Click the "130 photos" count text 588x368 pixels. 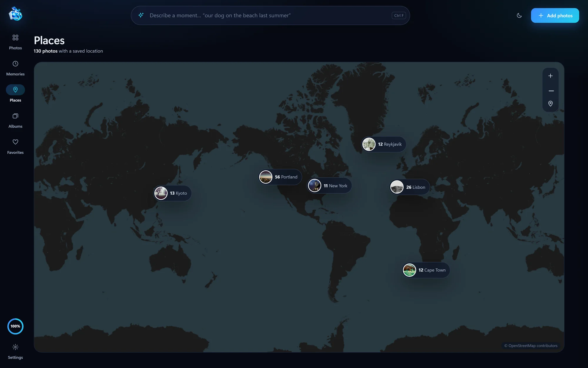tap(46, 51)
